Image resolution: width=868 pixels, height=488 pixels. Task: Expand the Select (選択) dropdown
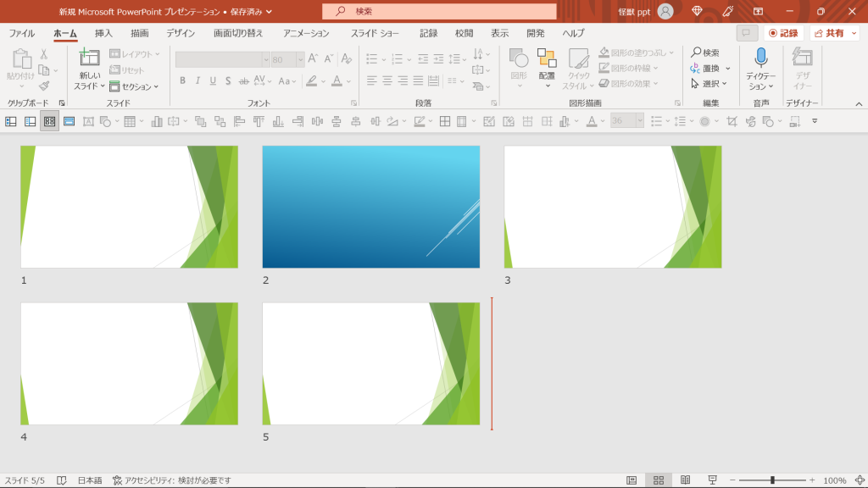pos(709,83)
